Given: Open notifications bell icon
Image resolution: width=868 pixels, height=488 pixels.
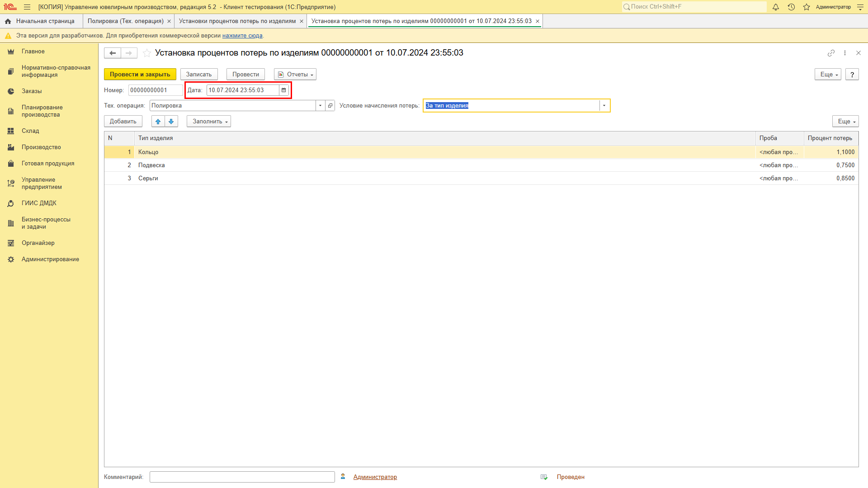Looking at the screenshot, I should point(776,7).
